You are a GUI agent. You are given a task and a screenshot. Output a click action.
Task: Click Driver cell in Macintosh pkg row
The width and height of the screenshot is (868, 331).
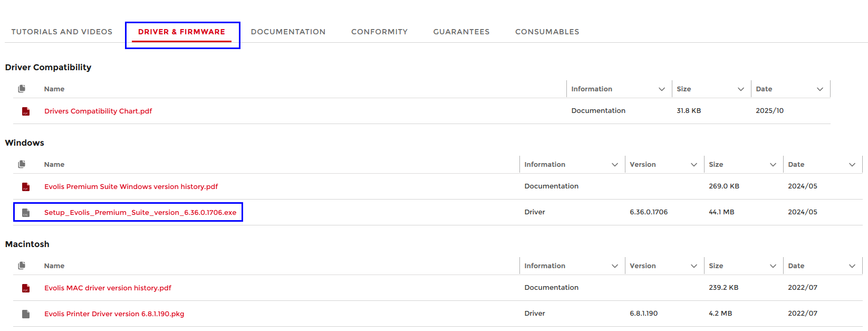pyautogui.click(x=535, y=314)
